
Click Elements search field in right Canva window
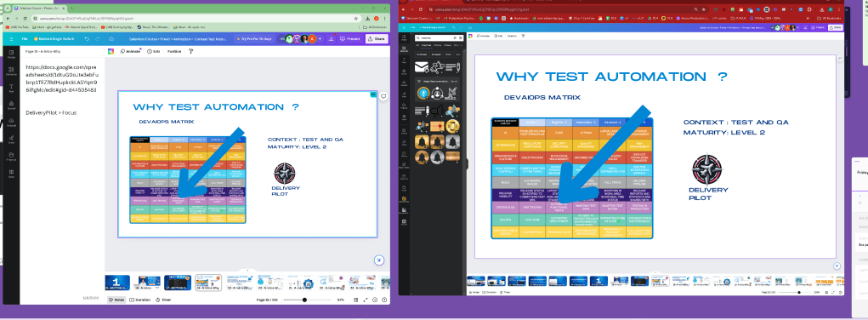(440, 37)
